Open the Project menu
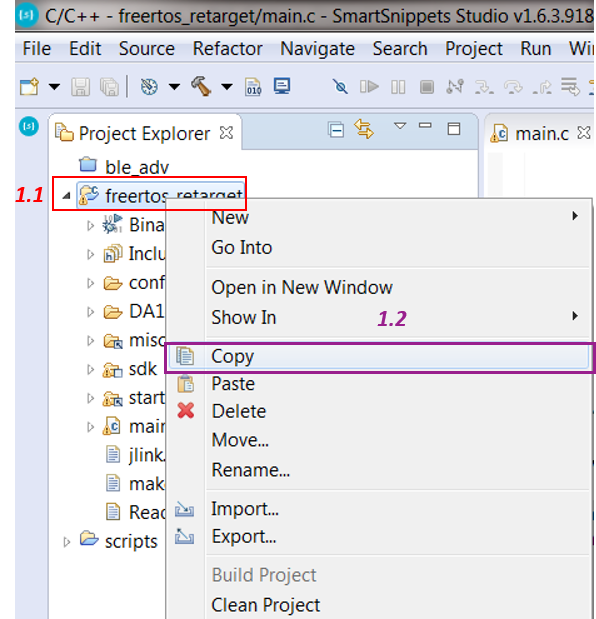596x619 pixels. 474,49
